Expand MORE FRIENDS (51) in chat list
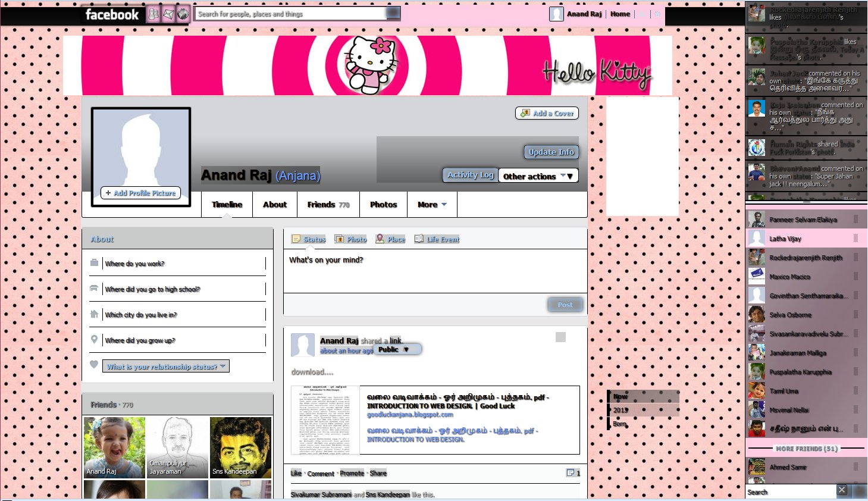Viewport: 868px width, 501px height. tap(806, 449)
